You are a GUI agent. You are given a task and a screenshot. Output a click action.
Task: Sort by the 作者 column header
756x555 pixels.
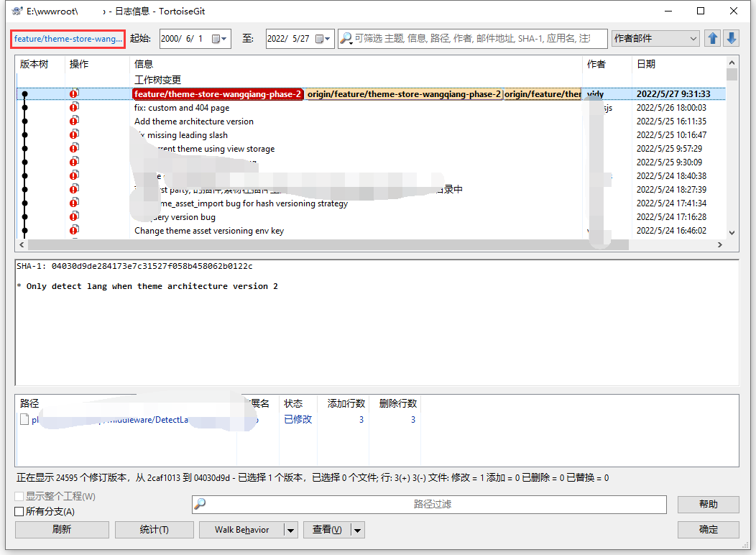click(607, 64)
